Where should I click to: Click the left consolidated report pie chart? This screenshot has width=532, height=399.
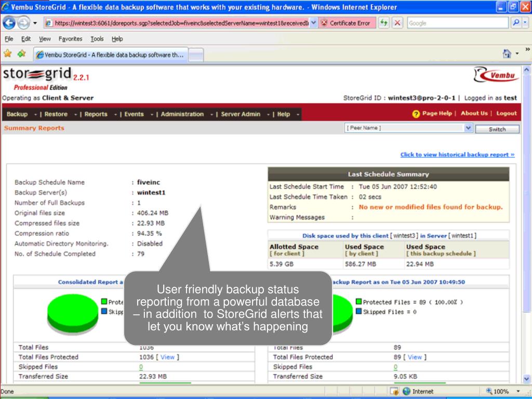tap(73, 314)
